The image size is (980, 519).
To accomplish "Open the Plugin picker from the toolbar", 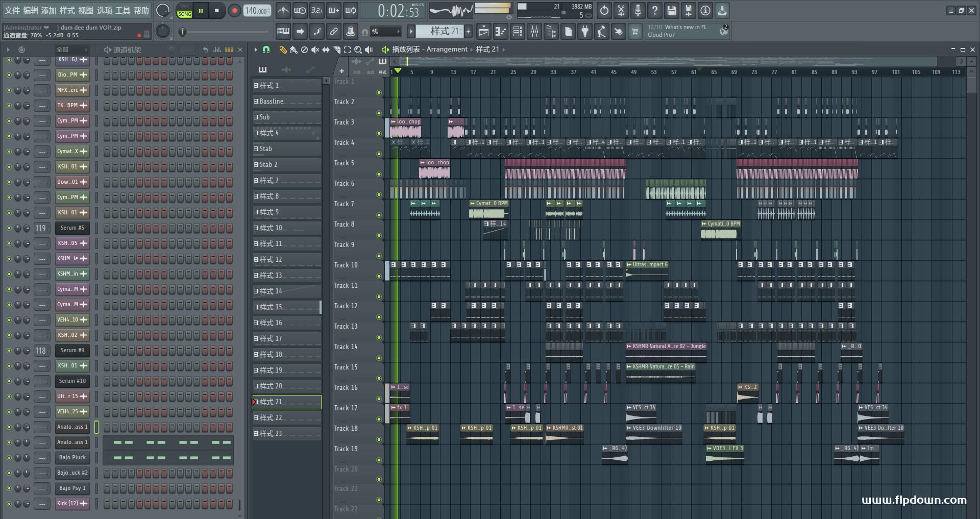I will point(585,32).
